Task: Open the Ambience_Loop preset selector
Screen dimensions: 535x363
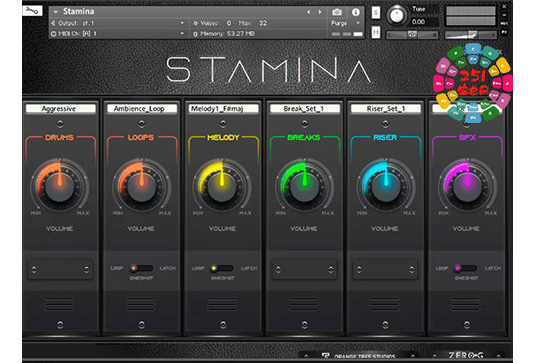Action: (x=142, y=108)
